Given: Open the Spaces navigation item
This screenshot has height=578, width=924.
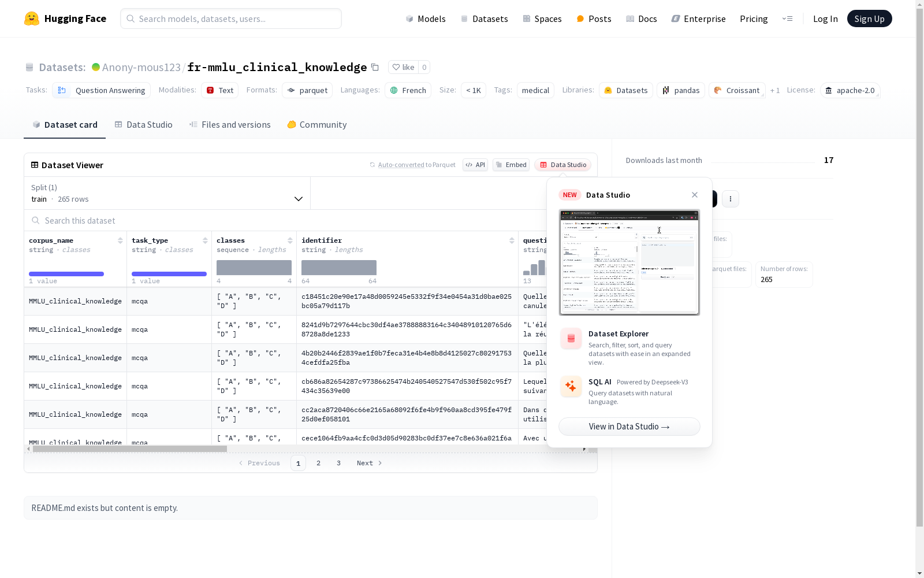Looking at the screenshot, I should tap(542, 18).
